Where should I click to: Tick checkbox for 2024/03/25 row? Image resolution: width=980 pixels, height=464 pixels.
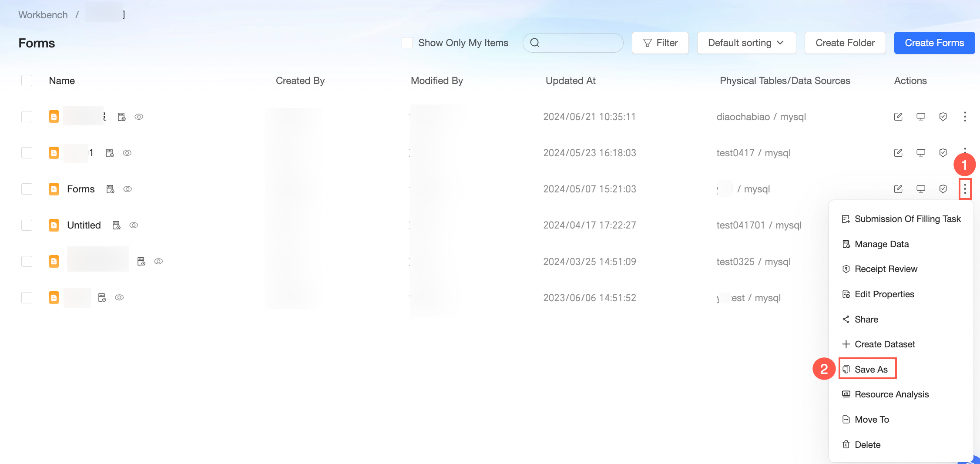(x=27, y=261)
